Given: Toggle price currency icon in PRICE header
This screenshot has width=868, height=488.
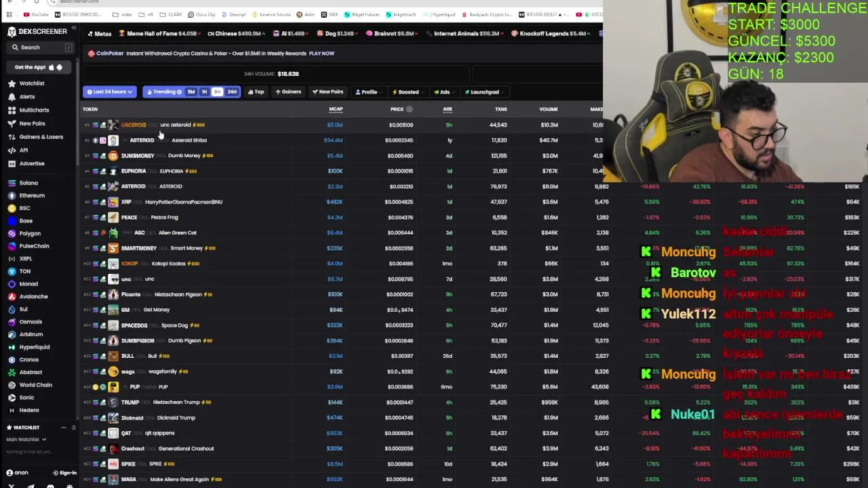Looking at the screenshot, I should (409, 109).
